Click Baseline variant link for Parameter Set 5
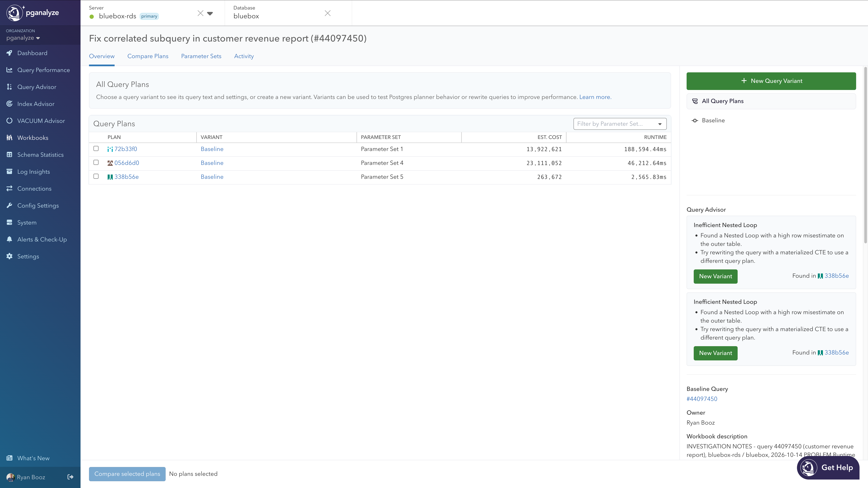The image size is (868, 488). [212, 177]
